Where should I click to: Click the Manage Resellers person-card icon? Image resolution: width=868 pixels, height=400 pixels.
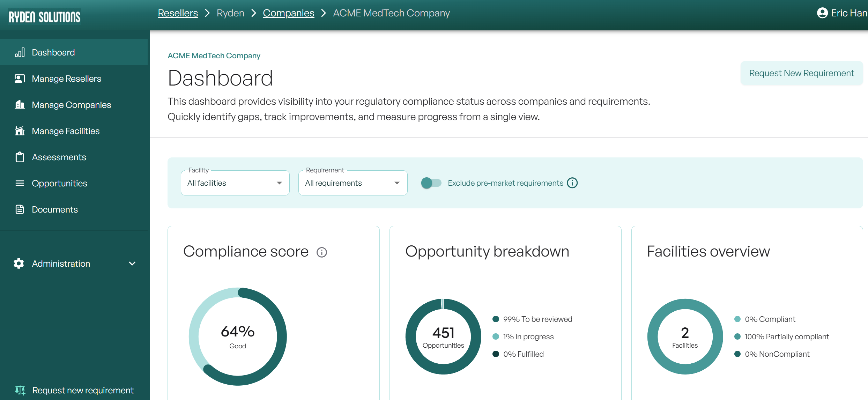tap(20, 79)
